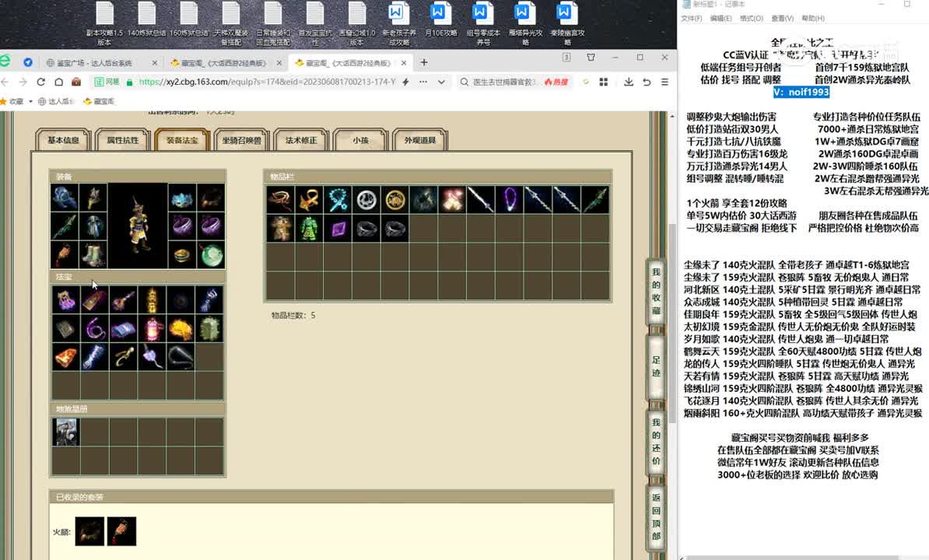The image size is (929, 560).
Task: Open a new browser tab
Action: pyautogui.click(x=423, y=62)
